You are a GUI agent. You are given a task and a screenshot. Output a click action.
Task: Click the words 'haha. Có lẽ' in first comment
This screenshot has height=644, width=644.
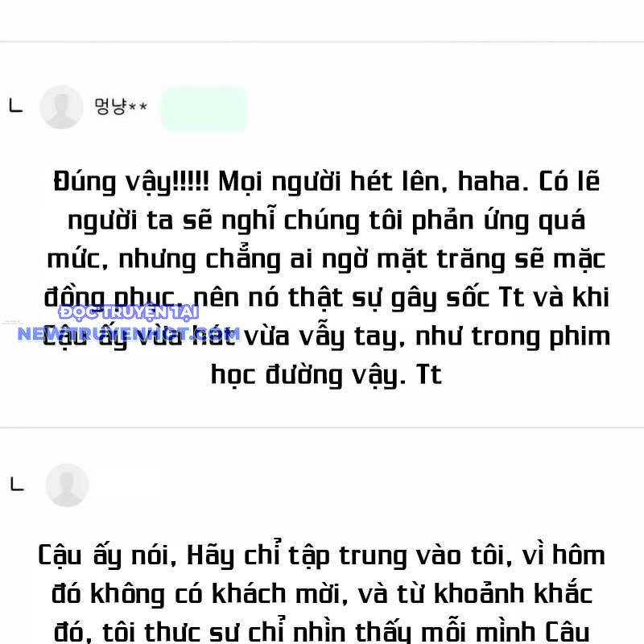(529, 182)
